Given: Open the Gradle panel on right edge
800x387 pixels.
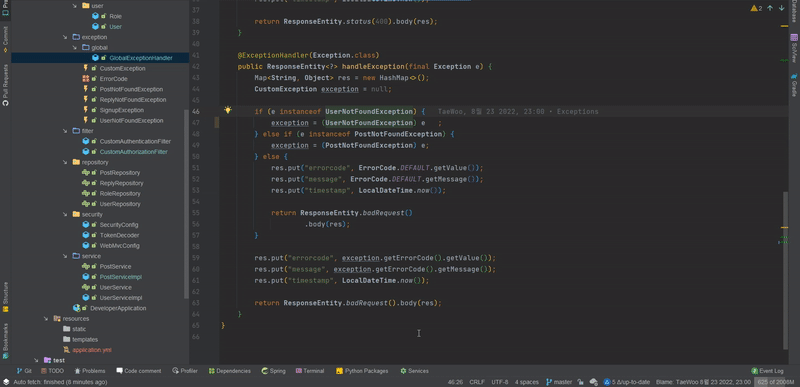Looking at the screenshot, I should [x=794, y=85].
